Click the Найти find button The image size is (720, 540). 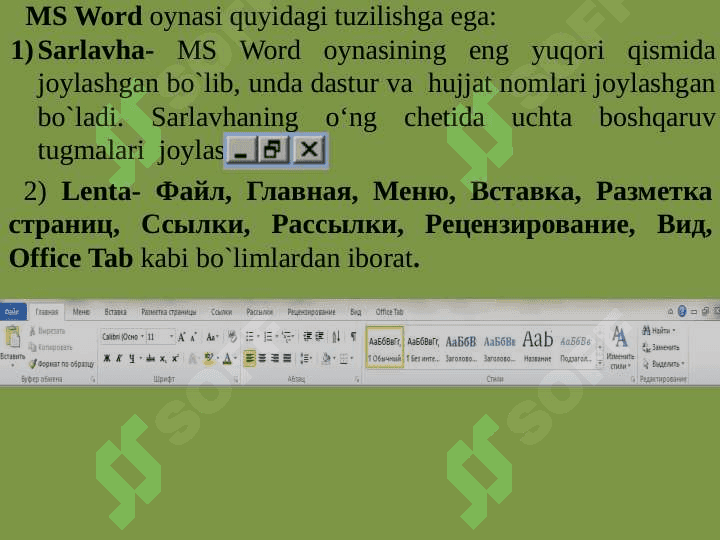pyautogui.click(x=658, y=331)
